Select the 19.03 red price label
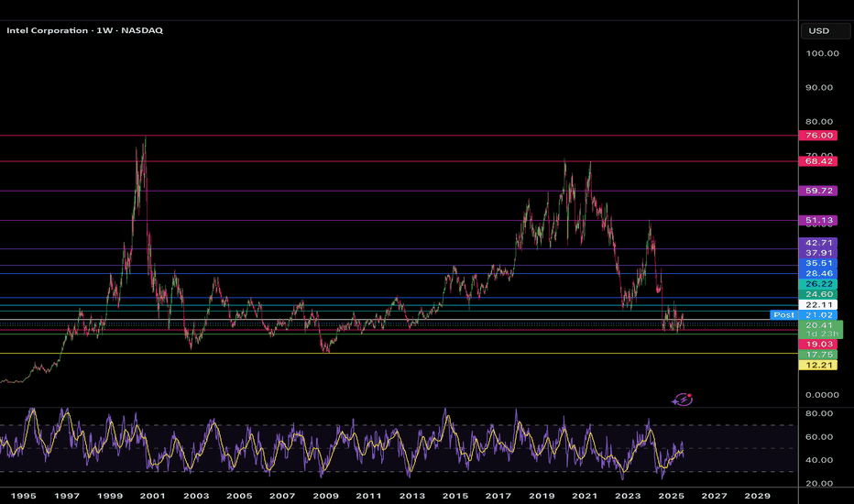This screenshot has width=854, height=504. point(817,345)
